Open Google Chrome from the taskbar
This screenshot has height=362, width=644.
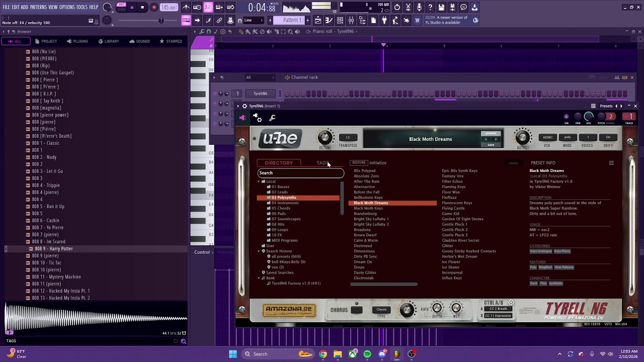[323, 354]
